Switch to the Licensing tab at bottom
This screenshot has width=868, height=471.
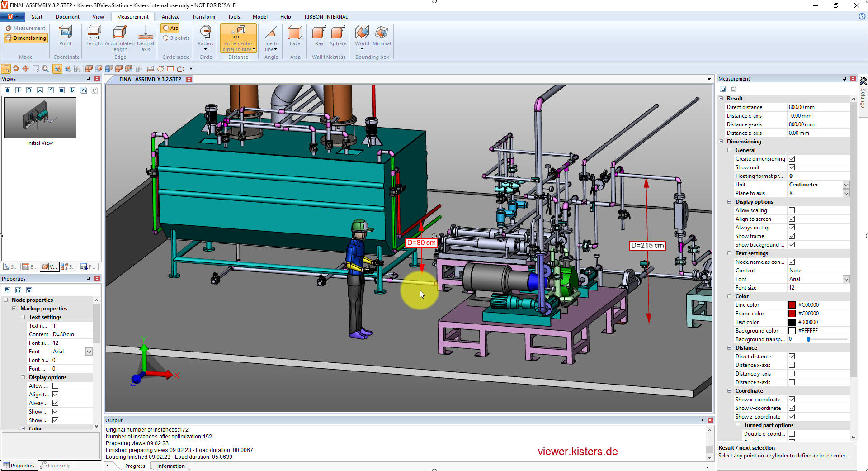click(x=55, y=466)
